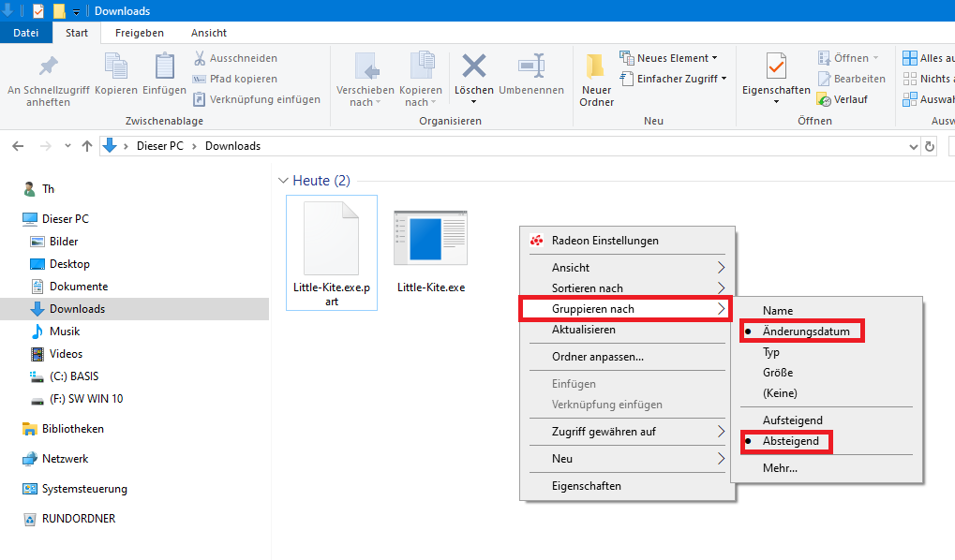This screenshot has height=560, width=955.
Task: Click Aktualisieren in context menu
Action: click(627, 330)
